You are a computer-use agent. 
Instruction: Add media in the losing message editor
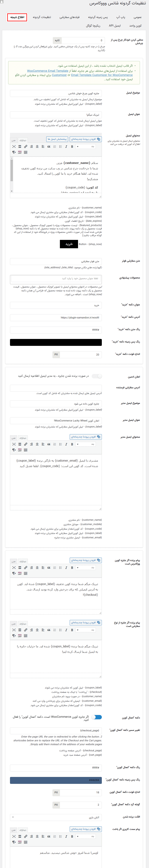pos(86,829)
